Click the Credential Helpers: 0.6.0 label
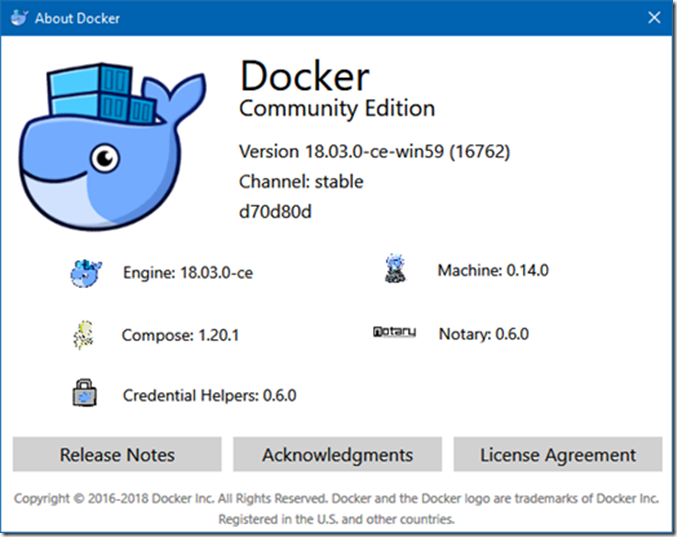Image resolution: width=677 pixels, height=537 pixels. coord(209,395)
